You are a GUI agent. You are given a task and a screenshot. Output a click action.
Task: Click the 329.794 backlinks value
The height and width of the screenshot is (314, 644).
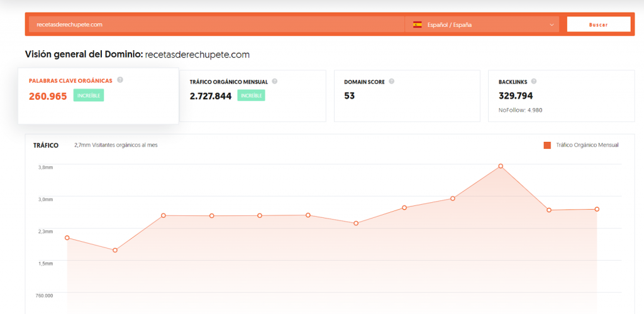(x=516, y=96)
